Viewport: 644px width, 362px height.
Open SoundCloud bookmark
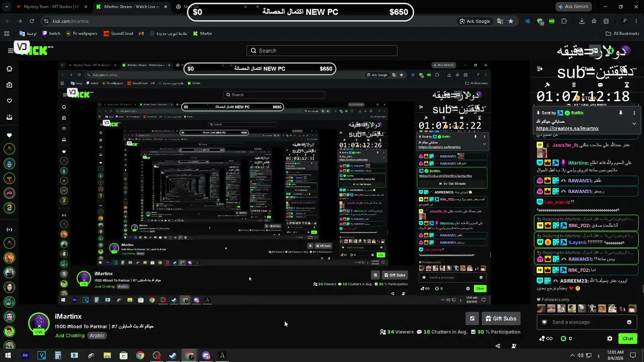(x=118, y=34)
